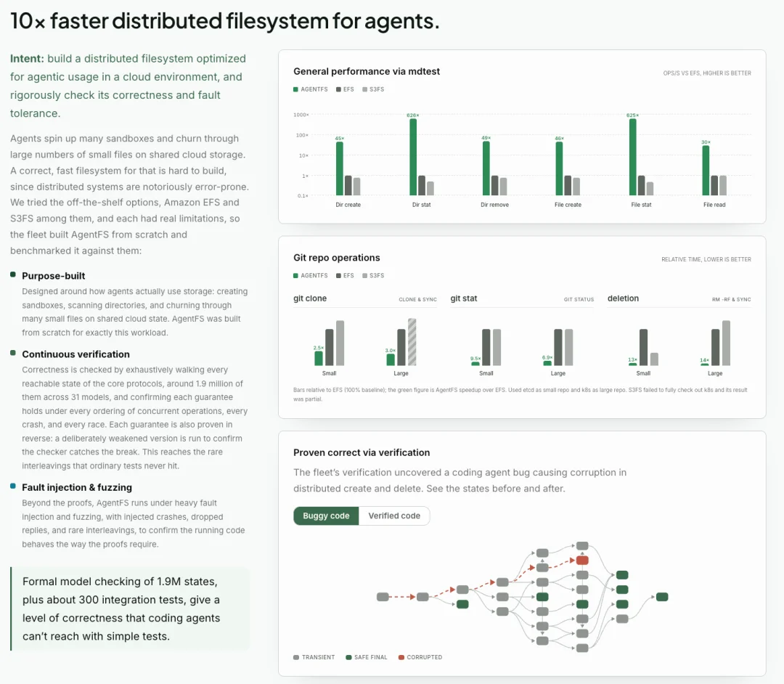Click the red corrupted node in state graph
This screenshot has width=784, height=684.
582,561
